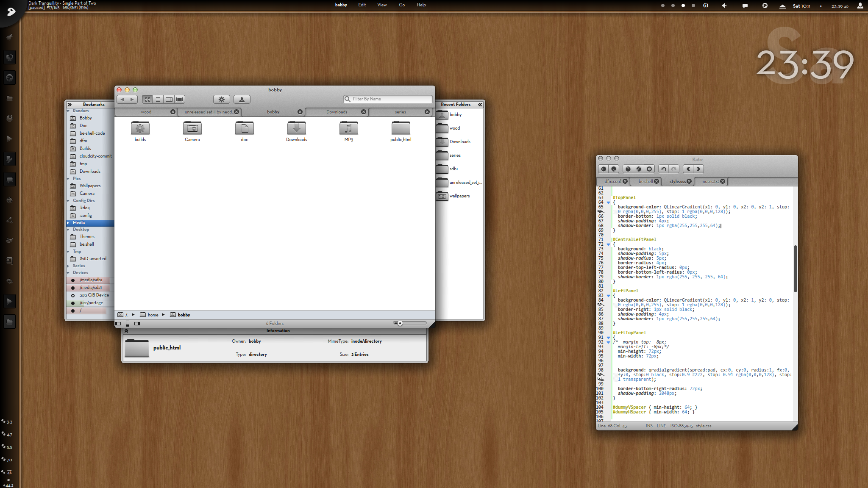This screenshot has width=868, height=488.
Task: Click the info (i) icon in top panel
Action: pos(706,6)
